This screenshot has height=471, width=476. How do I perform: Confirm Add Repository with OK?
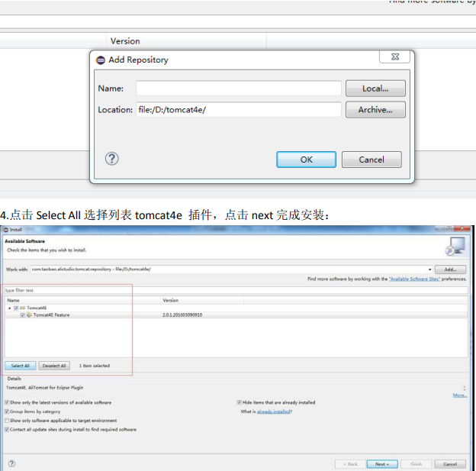click(306, 160)
